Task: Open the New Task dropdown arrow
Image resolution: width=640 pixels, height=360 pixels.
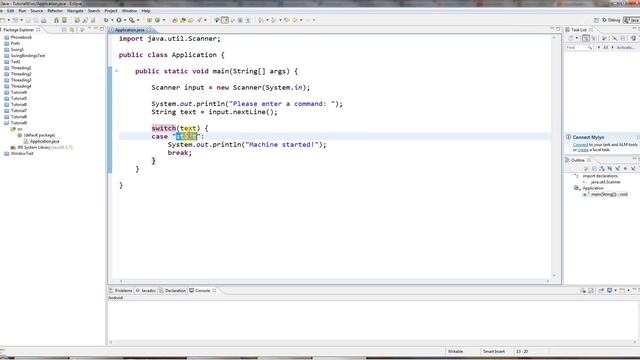Action: click(577, 38)
